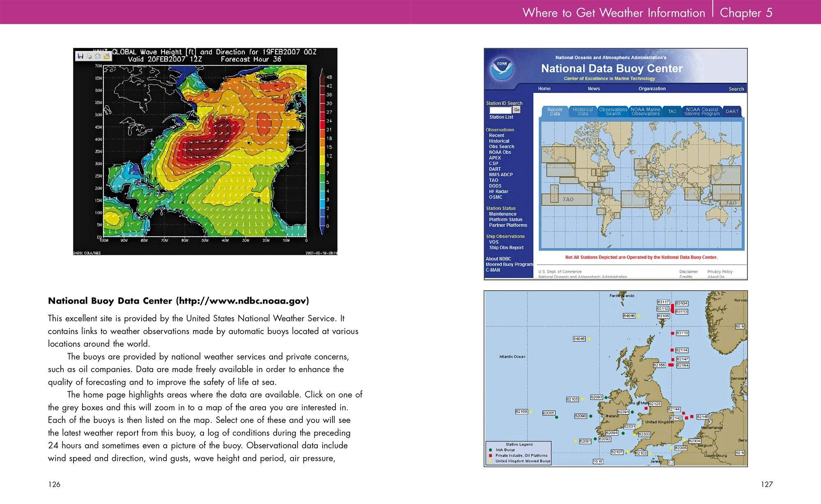
Task: Click the save floppy disk icon
Action: (80, 56)
